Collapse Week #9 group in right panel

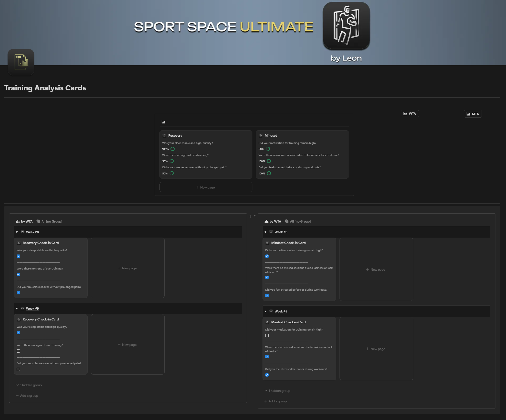pyautogui.click(x=265, y=311)
